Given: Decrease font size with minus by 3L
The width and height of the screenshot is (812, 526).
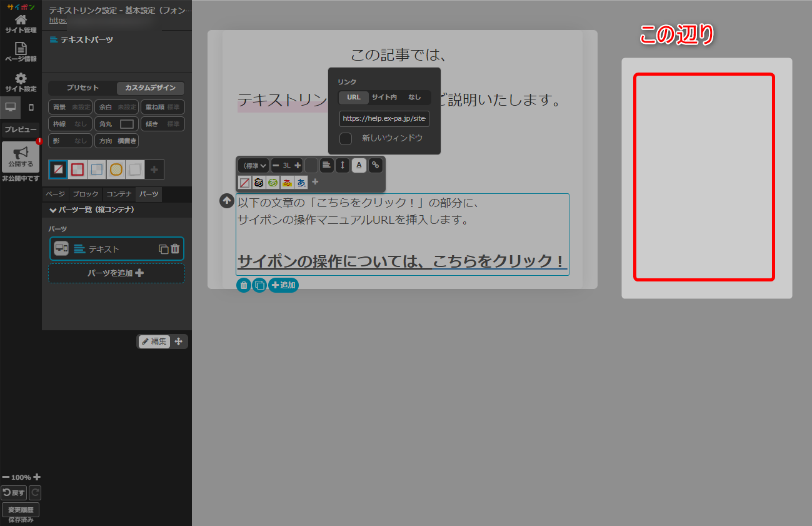Looking at the screenshot, I should coord(276,166).
